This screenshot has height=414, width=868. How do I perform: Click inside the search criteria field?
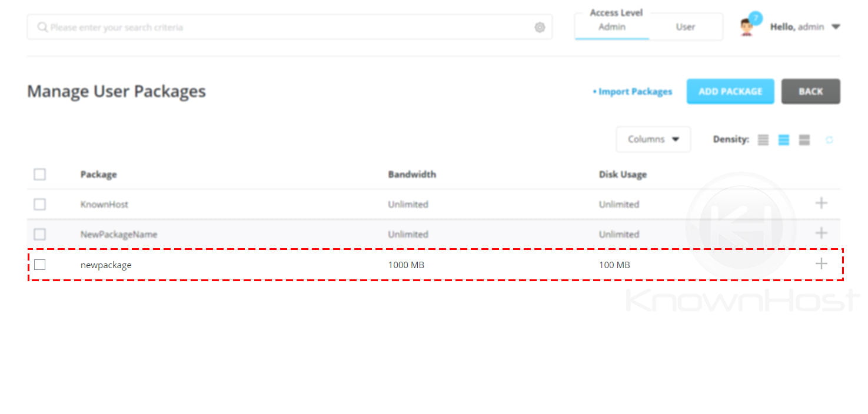pyautogui.click(x=235, y=27)
